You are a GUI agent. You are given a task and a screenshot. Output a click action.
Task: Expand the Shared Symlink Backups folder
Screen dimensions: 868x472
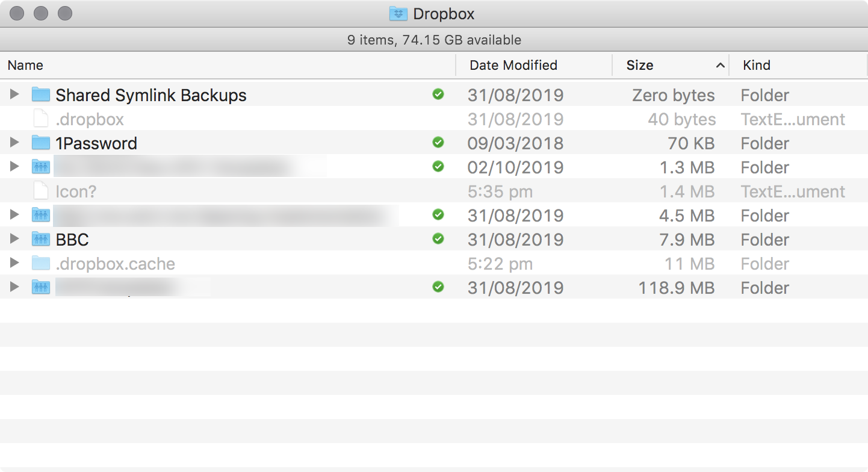(x=15, y=95)
